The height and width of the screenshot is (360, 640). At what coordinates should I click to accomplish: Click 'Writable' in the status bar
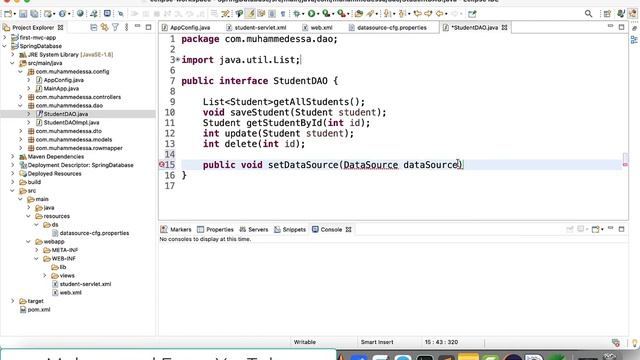tap(304, 342)
